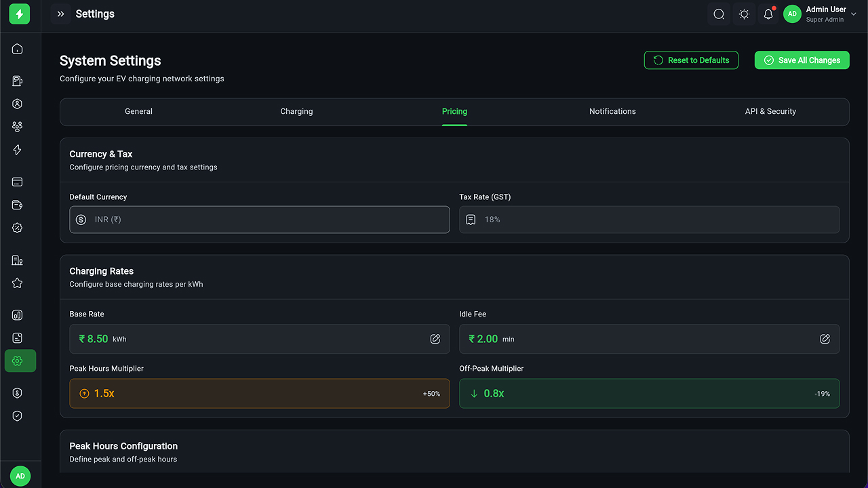The width and height of the screenshot is (868, 488).
Task: Open the notifications bell icon
Action: click(768, 14)
